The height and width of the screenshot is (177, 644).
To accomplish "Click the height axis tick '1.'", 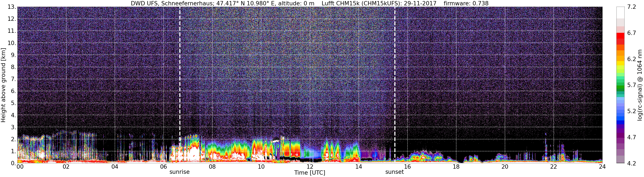I will tap(13, 151).
